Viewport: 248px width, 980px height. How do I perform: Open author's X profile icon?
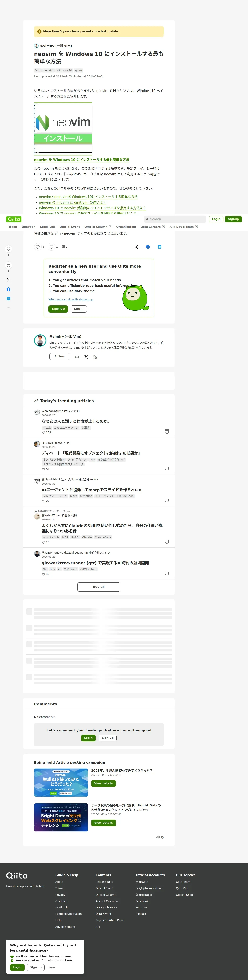pyautogui.click(x=86, y=357)
